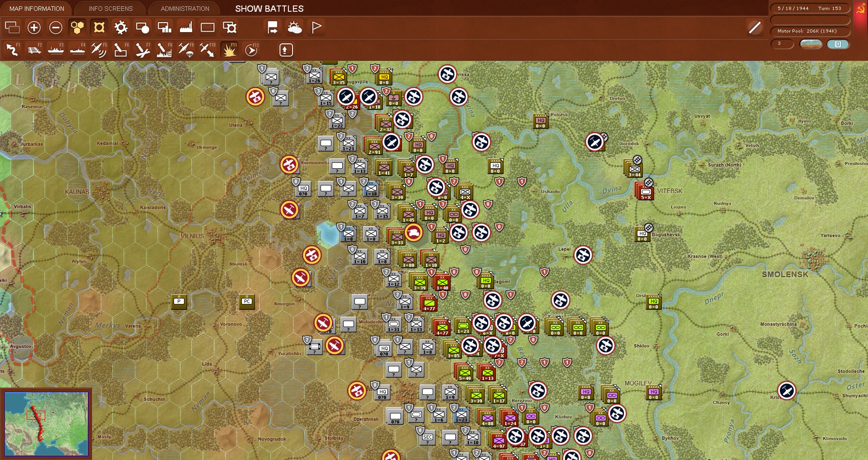The width and height of the screenshot is (868, 460).
Task: Select the HQ counter at Bogushevsk
Action: click(642, 234)
